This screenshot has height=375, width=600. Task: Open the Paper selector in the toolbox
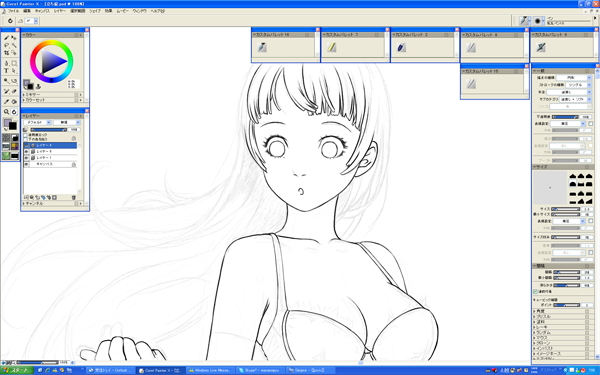(x=6, y=138)
